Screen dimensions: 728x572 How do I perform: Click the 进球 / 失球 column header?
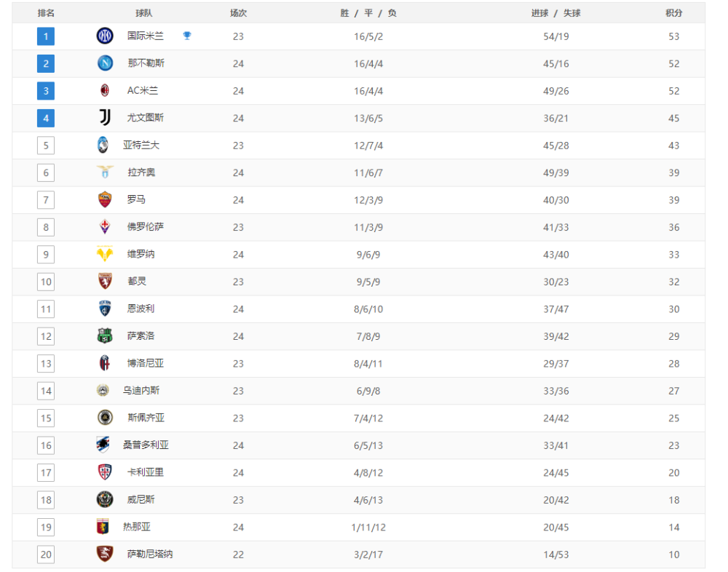pos(555,13)
